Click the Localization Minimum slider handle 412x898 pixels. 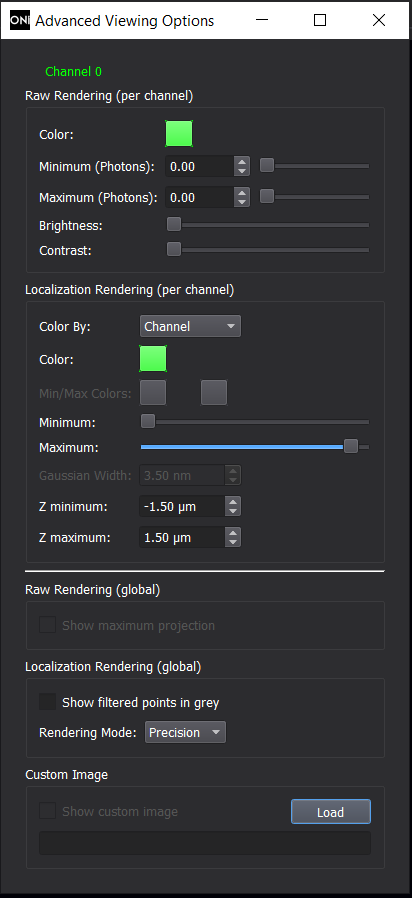pos(148,422)
